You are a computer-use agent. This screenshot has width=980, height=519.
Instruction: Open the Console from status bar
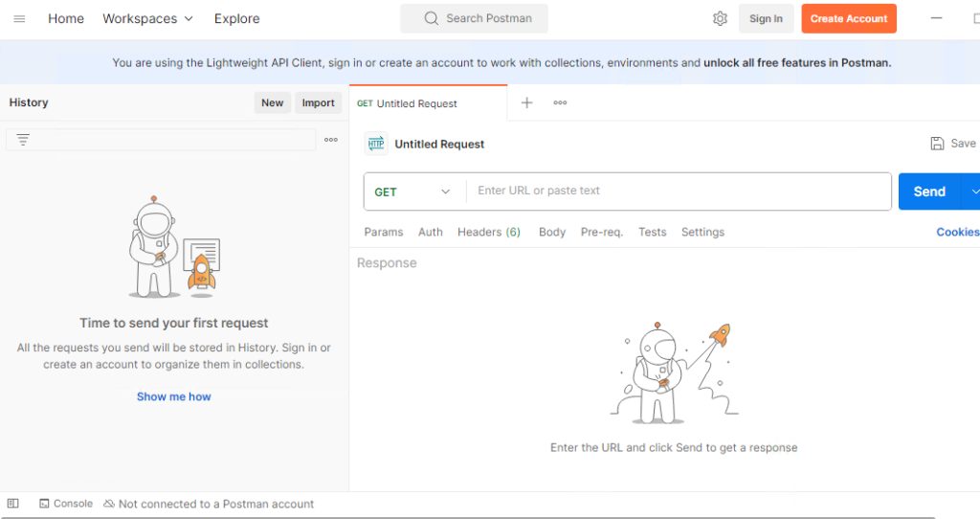tap(66, 504)
